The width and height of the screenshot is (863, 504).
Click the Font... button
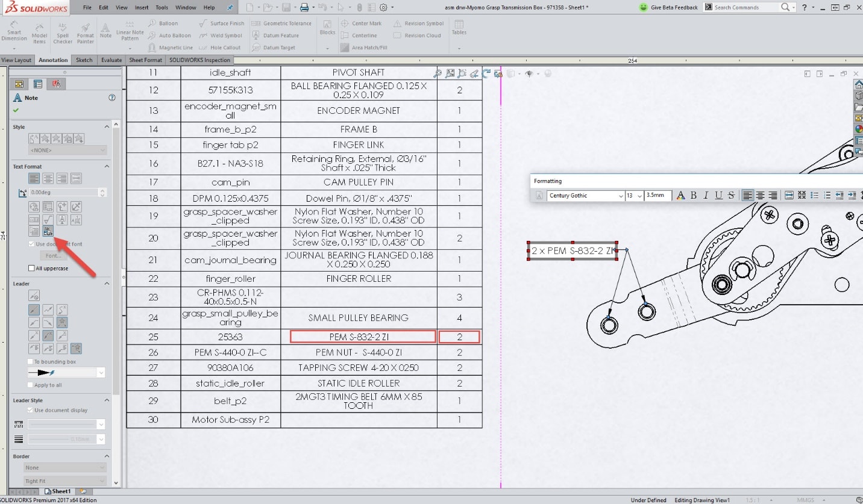pos(54,256)
